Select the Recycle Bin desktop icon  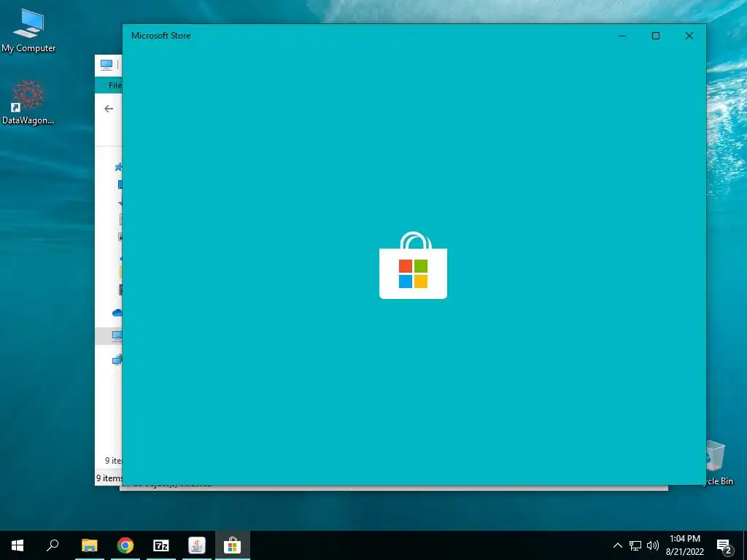tap(719, 463)
